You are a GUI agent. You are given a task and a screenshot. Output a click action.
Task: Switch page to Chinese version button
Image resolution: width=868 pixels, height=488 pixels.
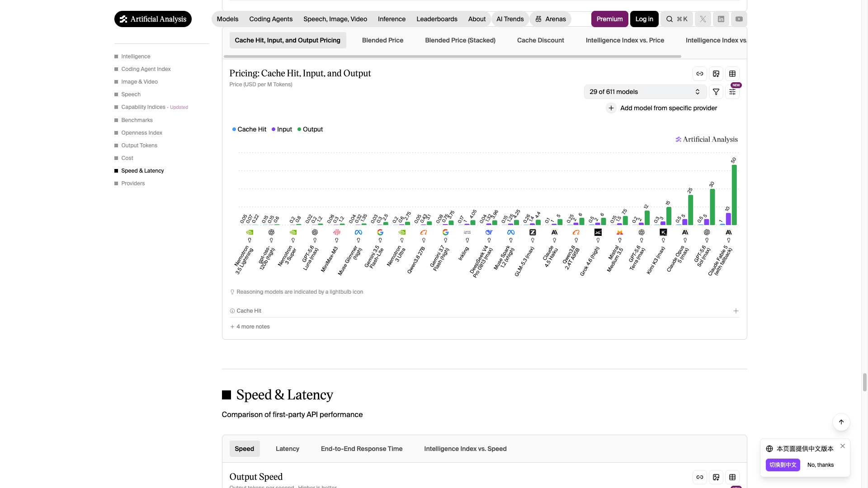click(x=783, y=465)
